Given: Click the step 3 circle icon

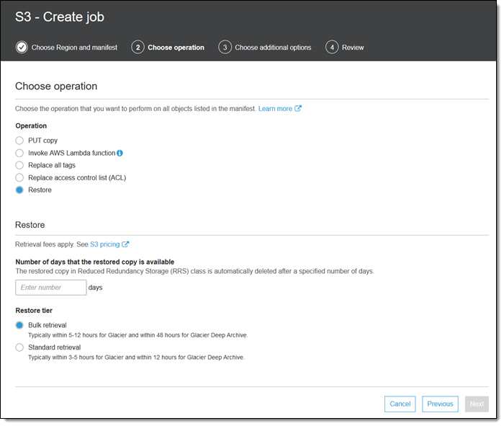Looking at the screenshot, I should tap(225, 48).
